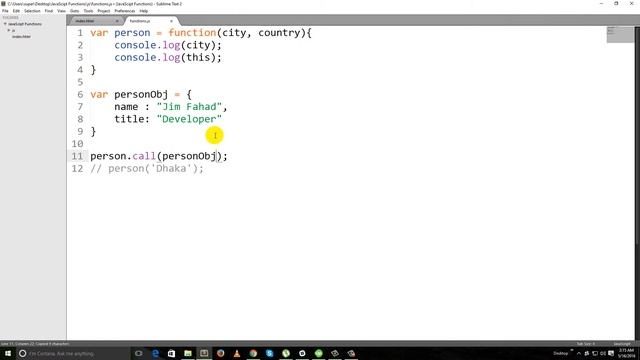This screenshot has height=360, width=640.
Task: Open the Find menu
Action: pos(49,11)
